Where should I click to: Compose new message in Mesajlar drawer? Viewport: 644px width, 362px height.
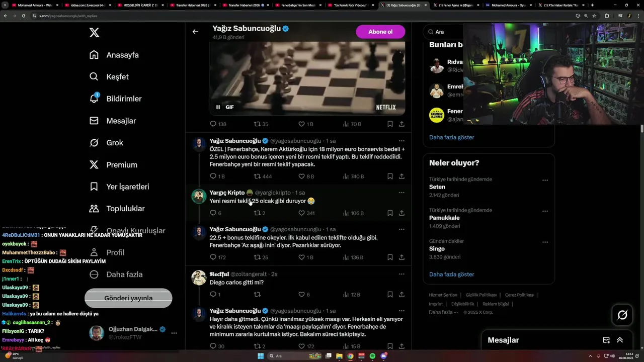(606, 340)
